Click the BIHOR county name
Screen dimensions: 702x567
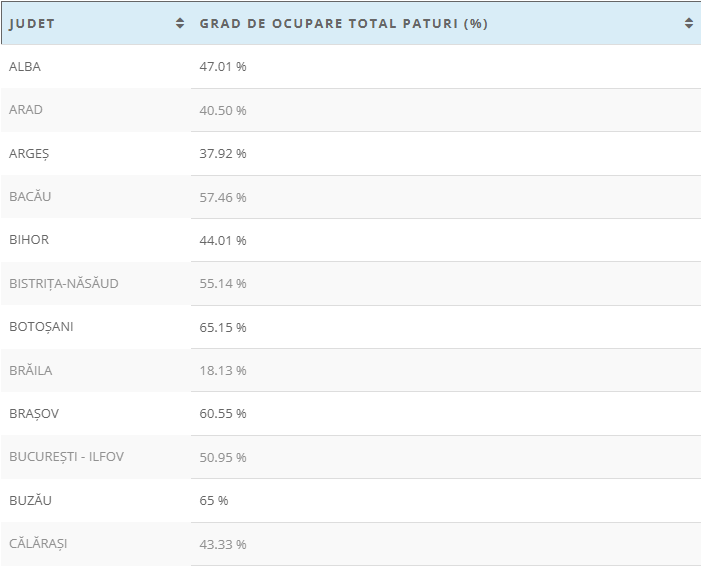29,240
